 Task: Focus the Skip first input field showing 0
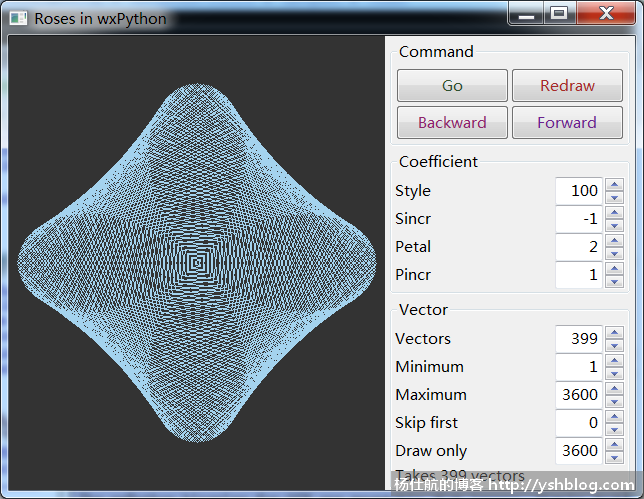[579, 423]
